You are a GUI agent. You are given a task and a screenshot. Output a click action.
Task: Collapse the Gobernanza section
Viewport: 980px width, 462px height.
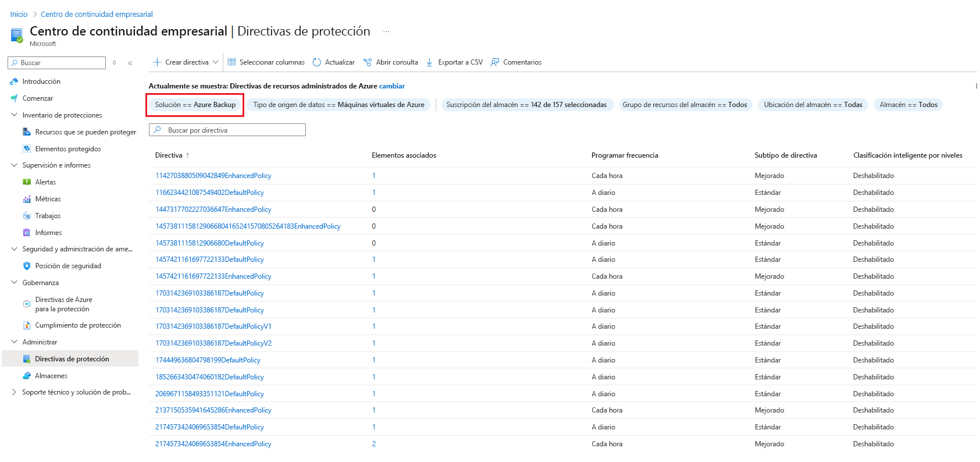[x=15, y=283]
